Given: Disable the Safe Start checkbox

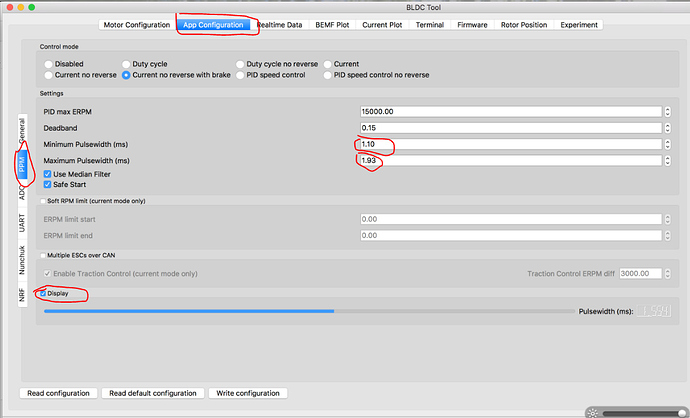Looking at the screenshot, I should [x=48, y=185].
